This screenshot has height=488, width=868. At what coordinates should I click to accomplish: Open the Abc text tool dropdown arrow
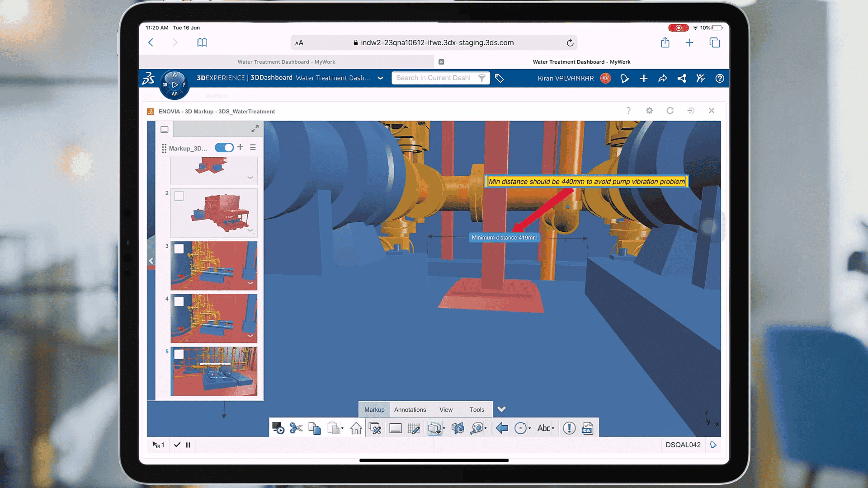point(553,428)
